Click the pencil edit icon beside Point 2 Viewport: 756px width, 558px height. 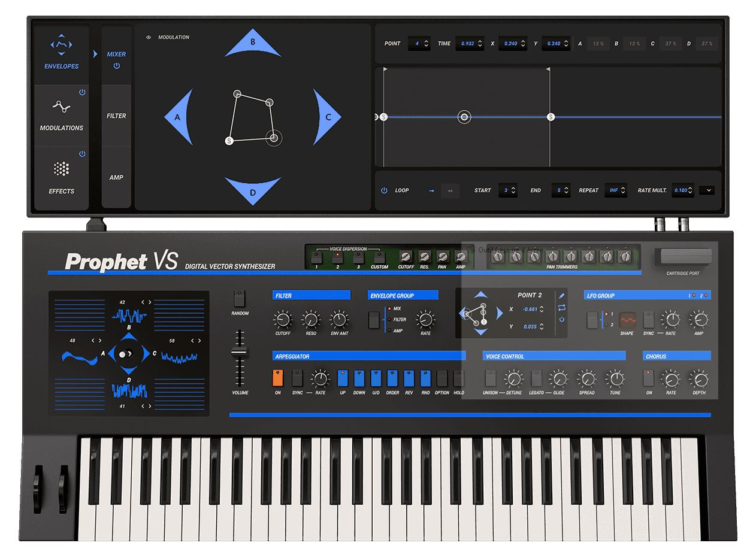[x=561, y=295]
